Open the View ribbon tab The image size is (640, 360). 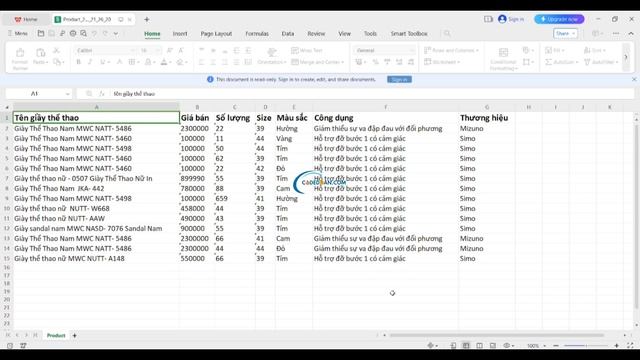344,33
